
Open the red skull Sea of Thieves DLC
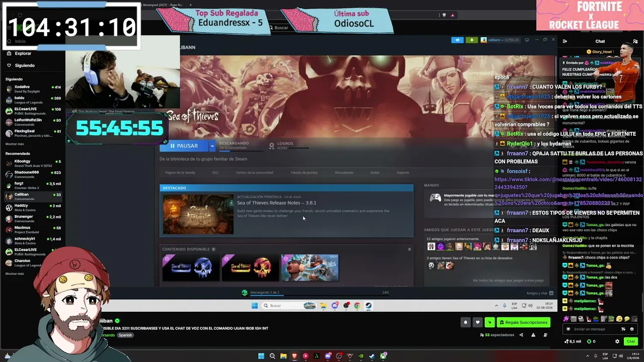pyautogui.click(x=250, y=267)
